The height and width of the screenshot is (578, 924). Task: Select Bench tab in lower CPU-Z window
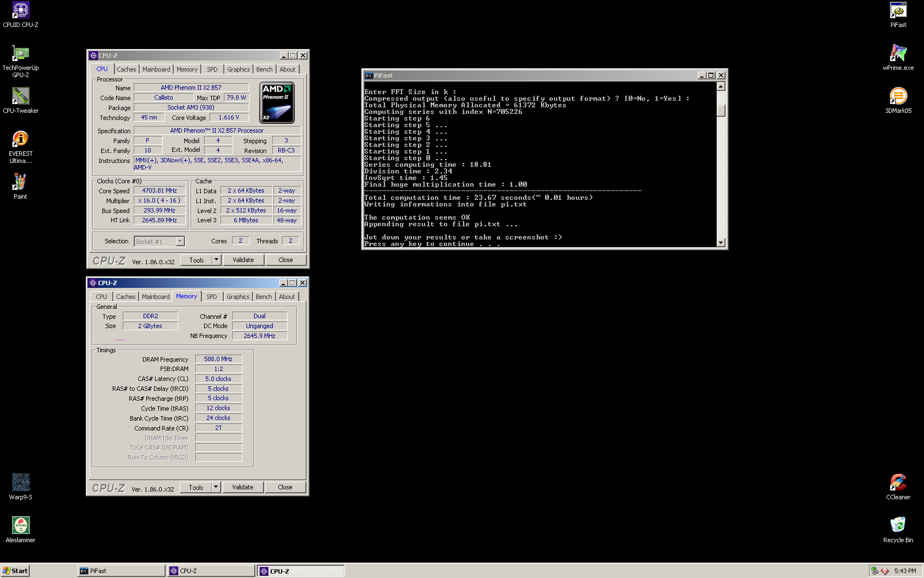pos(264,297)
